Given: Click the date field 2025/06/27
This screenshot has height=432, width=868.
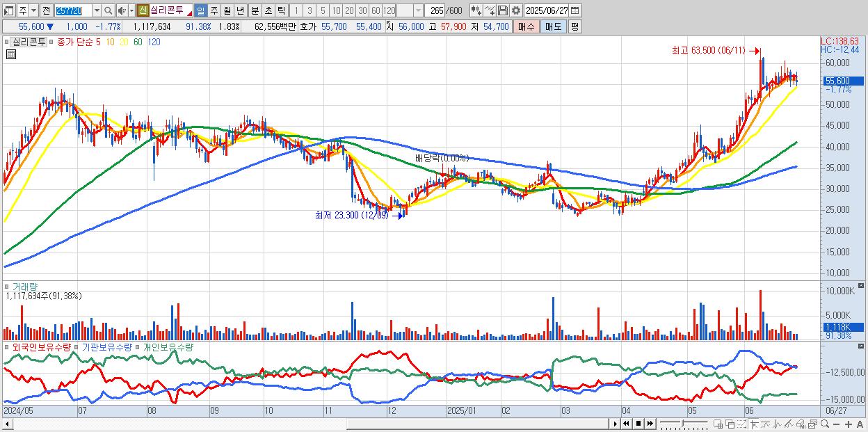Looking at the screenshot, I should [546, 10].
